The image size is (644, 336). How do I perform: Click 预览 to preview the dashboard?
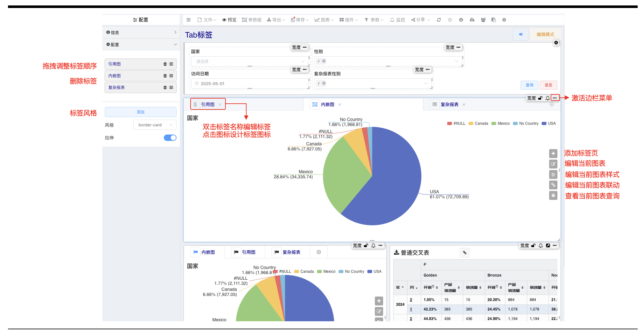[229, 20]
